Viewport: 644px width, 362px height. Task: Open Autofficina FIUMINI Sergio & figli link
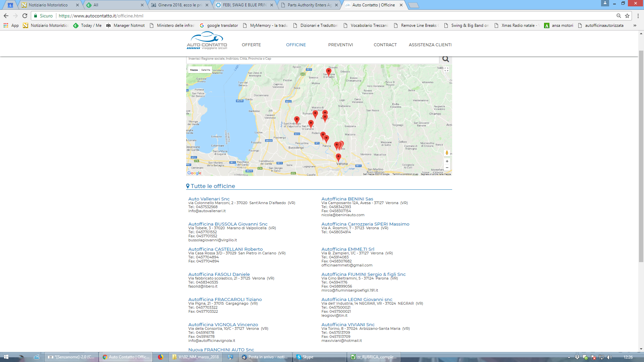(364, 275)
